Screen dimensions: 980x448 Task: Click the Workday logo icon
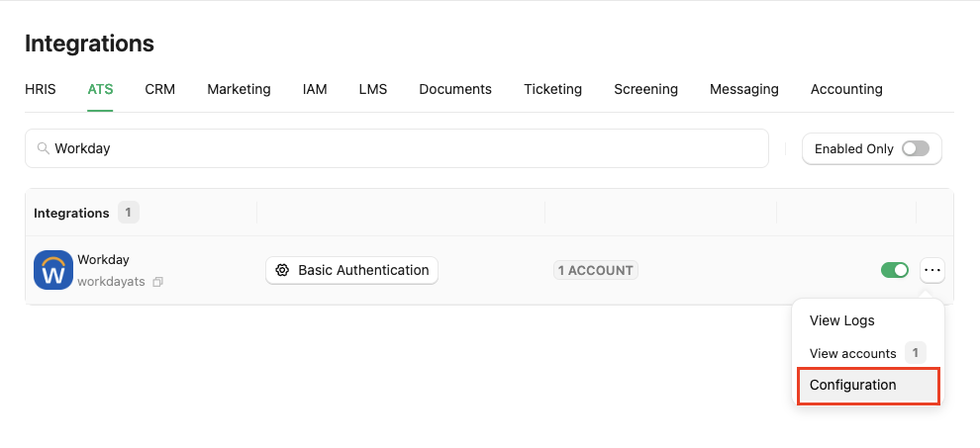(x=53, y=270)
